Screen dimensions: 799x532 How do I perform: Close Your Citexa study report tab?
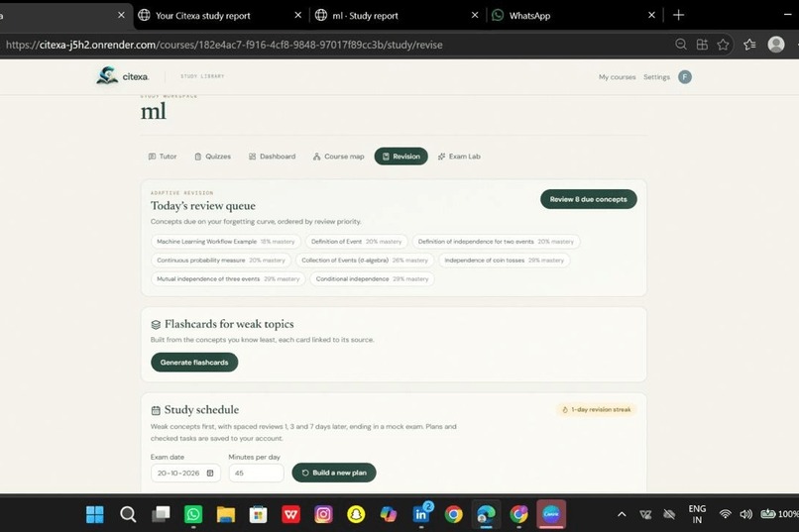click(x=298, y=15)
